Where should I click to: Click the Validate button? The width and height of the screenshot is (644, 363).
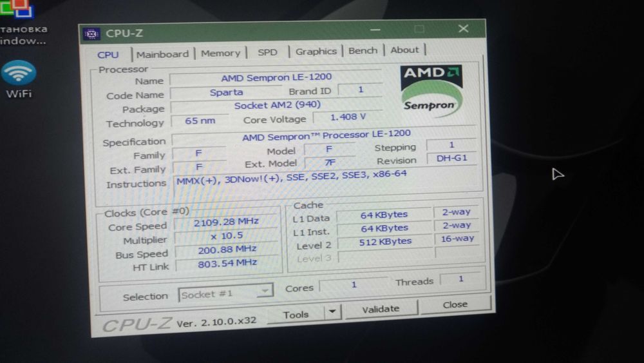pos(381,309)
